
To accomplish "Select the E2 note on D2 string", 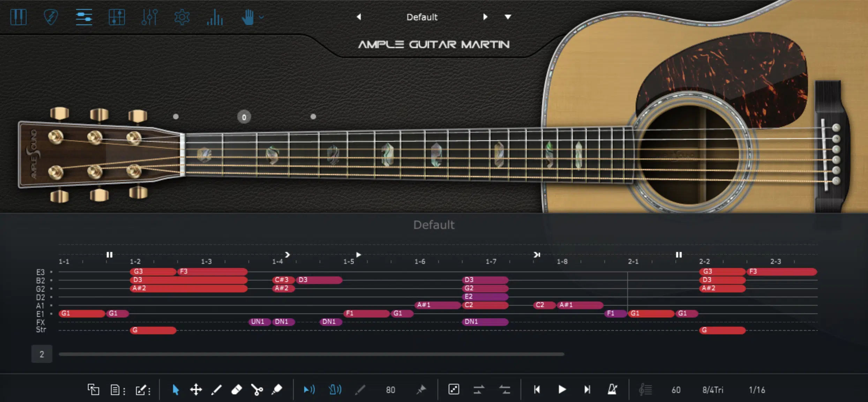I will (485, 297).
